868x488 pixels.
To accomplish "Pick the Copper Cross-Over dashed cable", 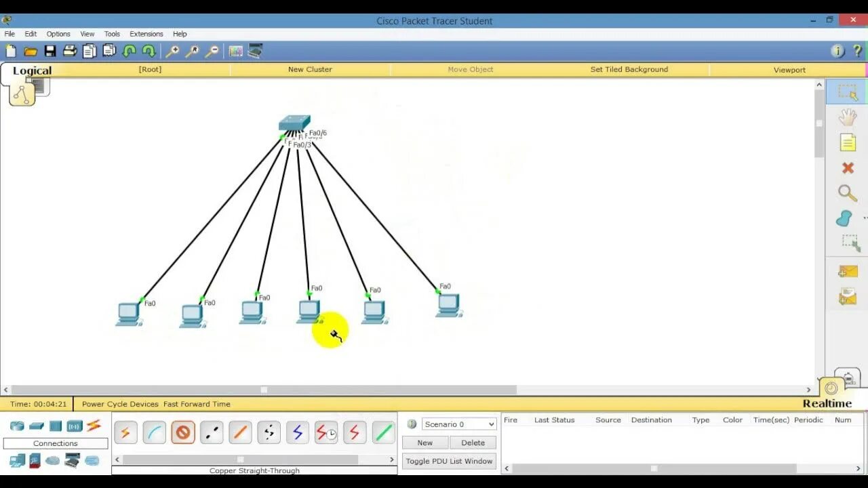I will pos(212,432).
